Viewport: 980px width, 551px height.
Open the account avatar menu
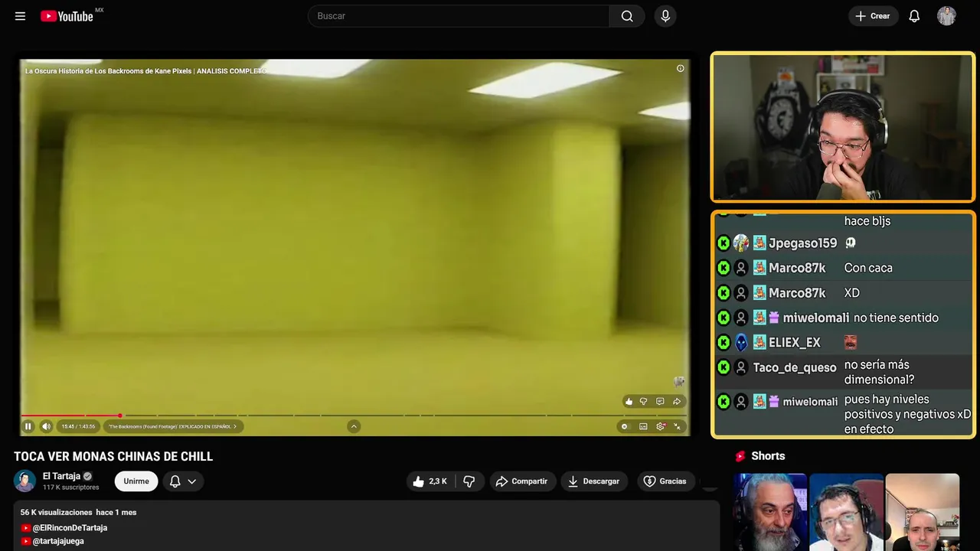click(946, 16)
